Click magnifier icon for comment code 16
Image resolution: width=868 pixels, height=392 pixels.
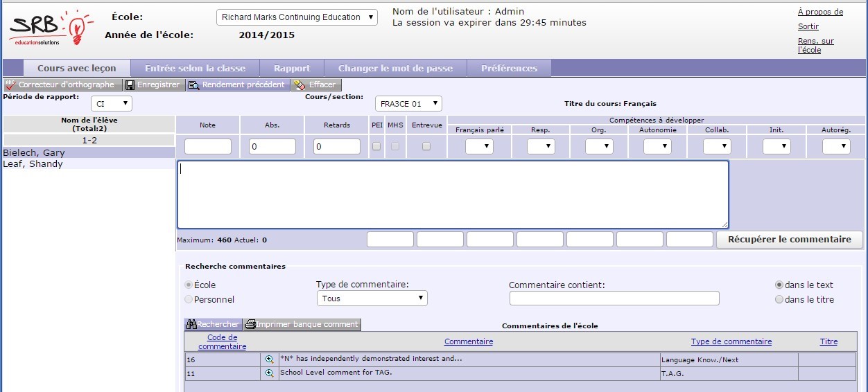270,359
